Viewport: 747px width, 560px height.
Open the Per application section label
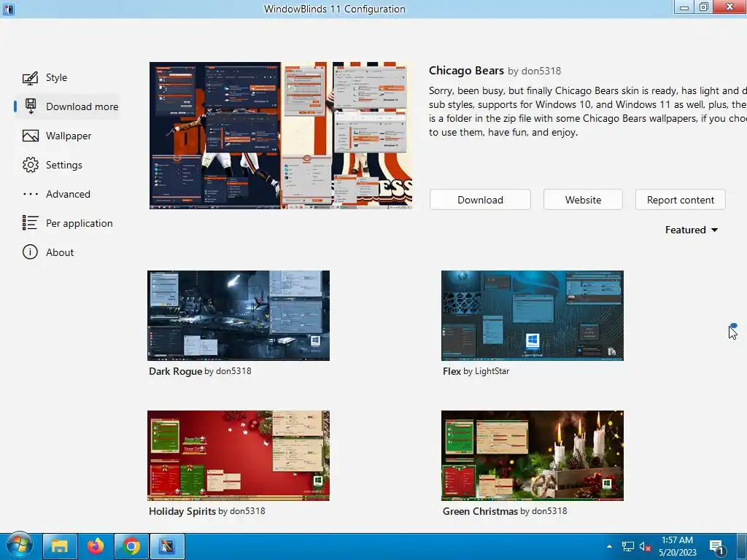pos(79,223)
